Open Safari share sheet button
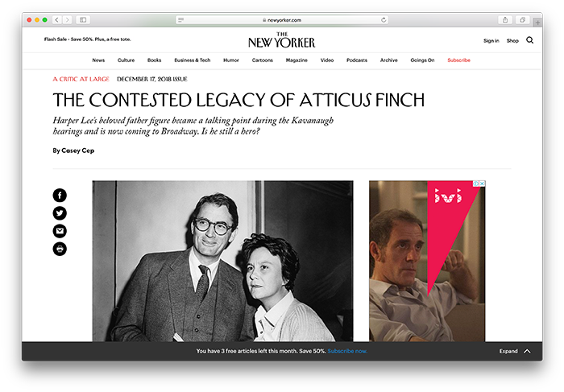564x392 pixels. pos(505,20)
